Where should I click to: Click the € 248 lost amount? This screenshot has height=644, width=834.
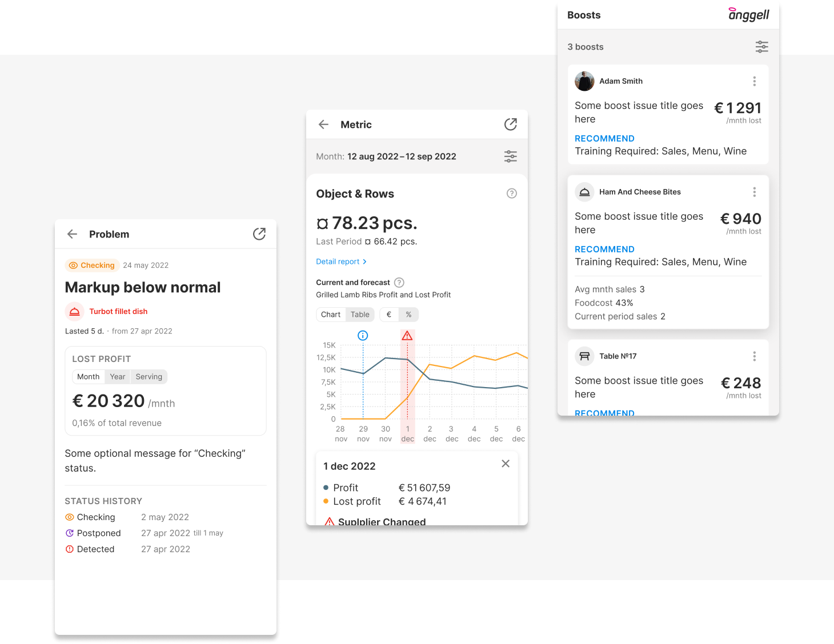(741, 383)
